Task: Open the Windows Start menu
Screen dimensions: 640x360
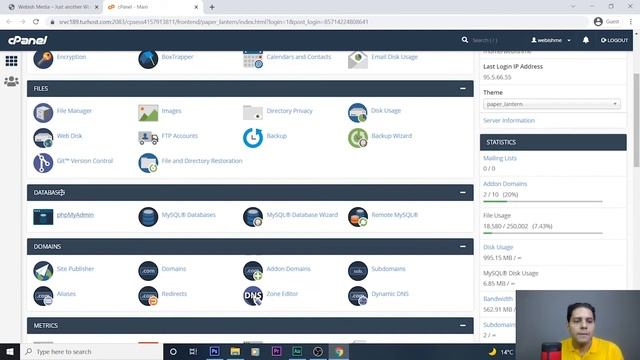Action: coord(10,351)
